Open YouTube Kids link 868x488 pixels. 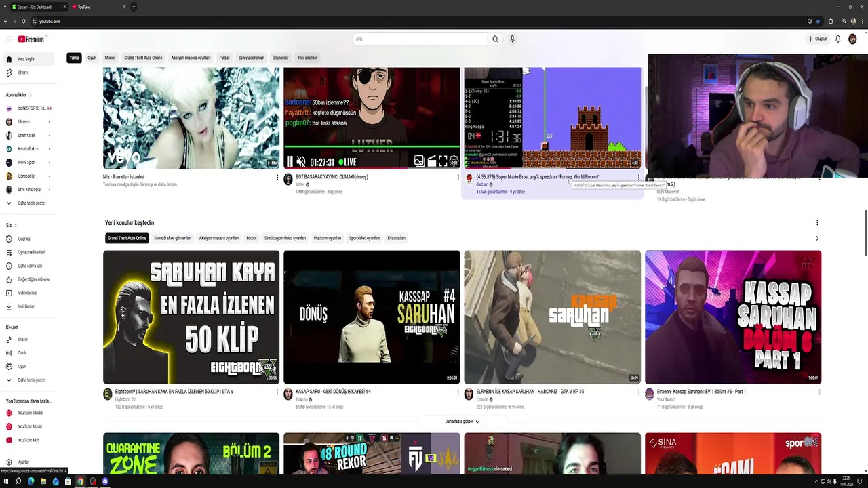tap(27, 440)
